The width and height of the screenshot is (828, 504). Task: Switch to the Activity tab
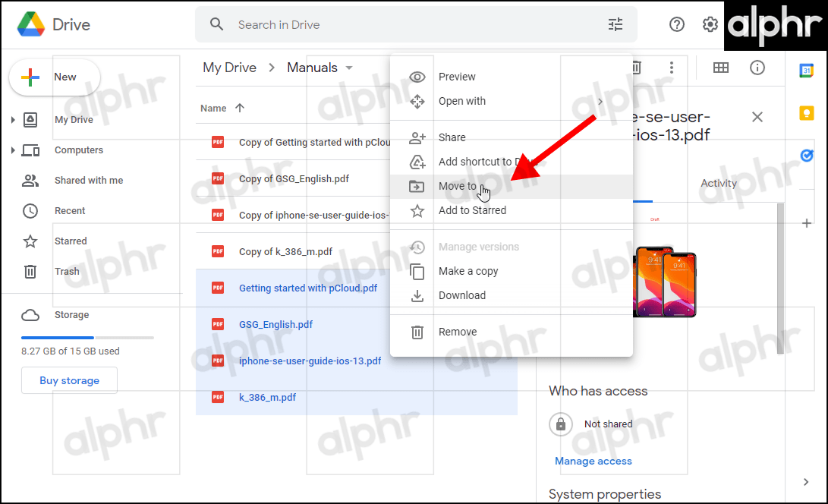718,183
